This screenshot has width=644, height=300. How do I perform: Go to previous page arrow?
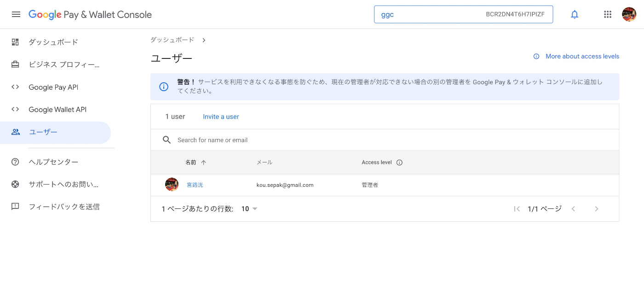(x=573, y=209)
